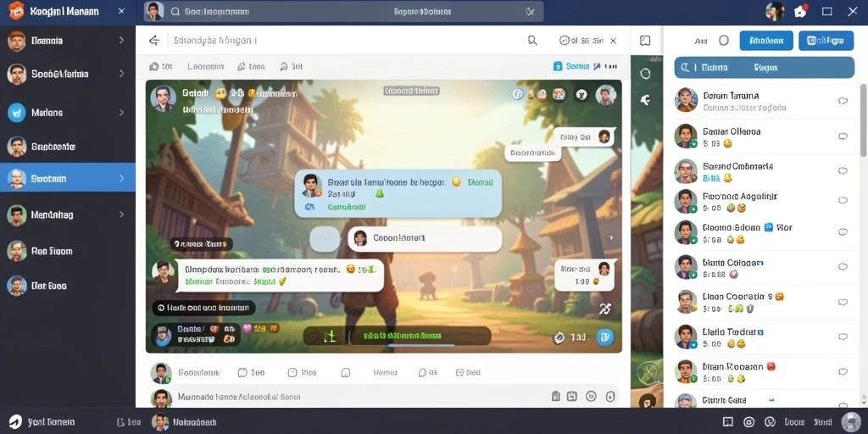This screenshot has width=868, height=434.
Task: Open the user avatar at bottom-right corner
Action: pyautogui.click(x=851, y=422)
